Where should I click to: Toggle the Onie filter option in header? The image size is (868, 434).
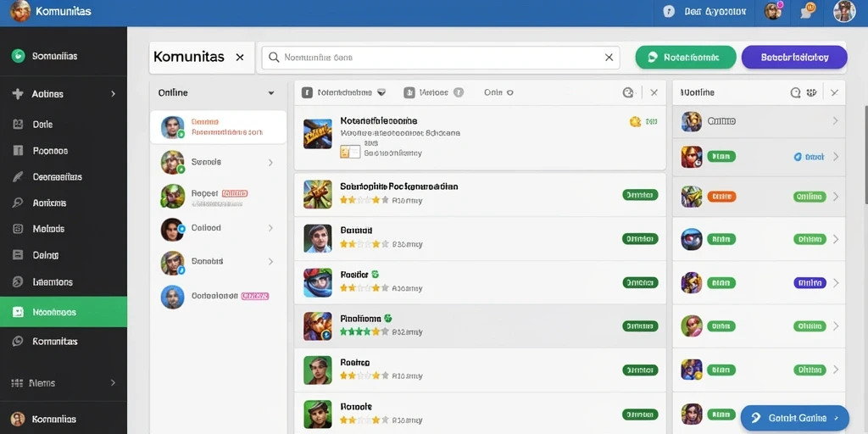498,93
